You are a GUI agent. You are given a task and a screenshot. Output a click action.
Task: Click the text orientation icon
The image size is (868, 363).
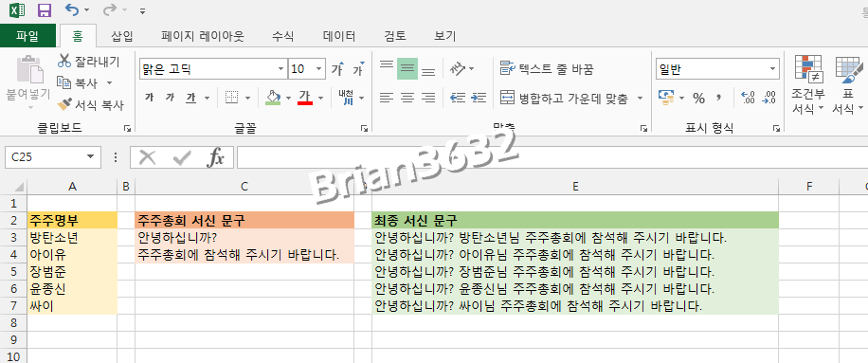coord(458,68)
